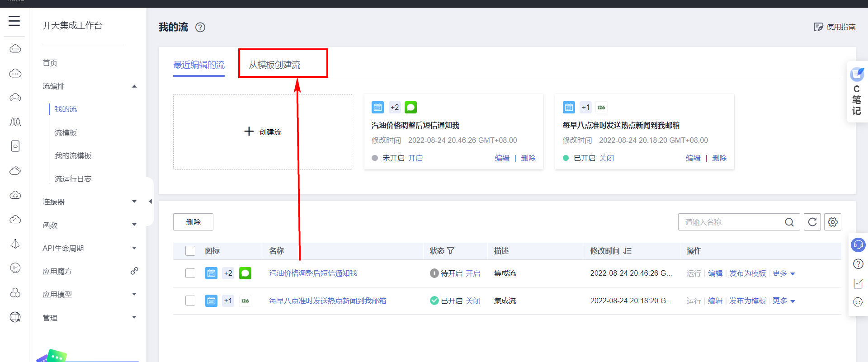Open the C笔记 notes widget
The width and height of the screenshot is (868, 362).
[x=857, y=92]
